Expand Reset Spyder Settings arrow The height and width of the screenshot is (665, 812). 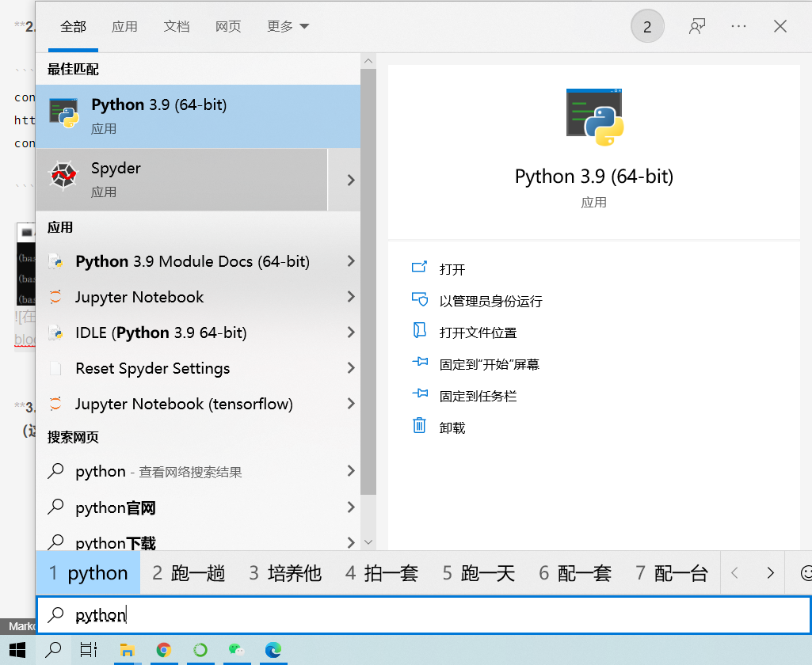[351, 368]
